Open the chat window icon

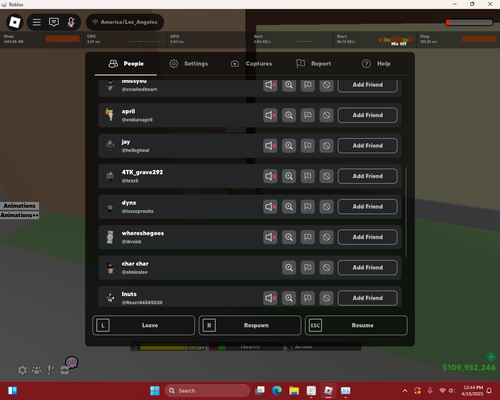(x=54, y=22)
